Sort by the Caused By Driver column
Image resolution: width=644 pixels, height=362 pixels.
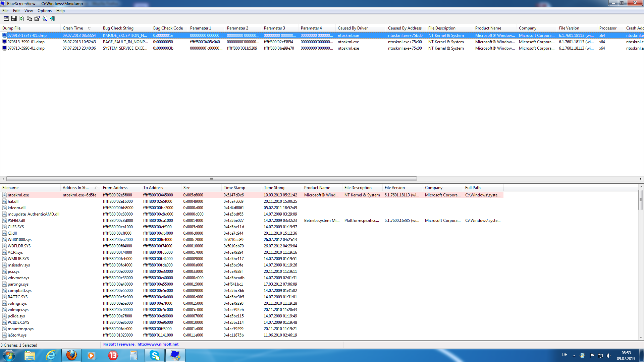click(x=361, y=28)
